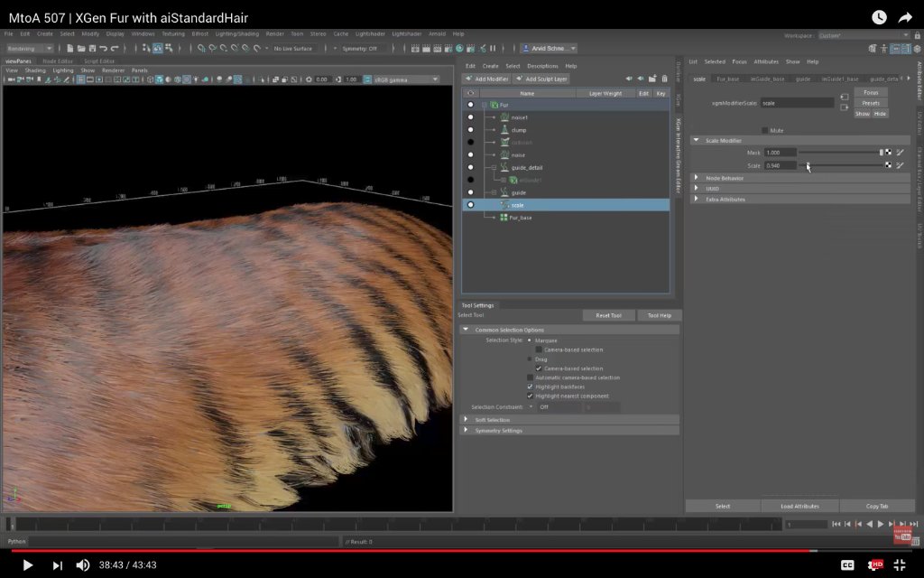Open the sRGB gamma color space dropdown

click(x=406, y=79)
